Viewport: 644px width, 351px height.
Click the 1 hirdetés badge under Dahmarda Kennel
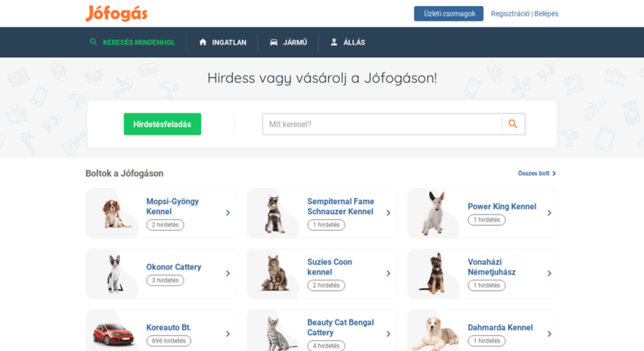point(487,341)
